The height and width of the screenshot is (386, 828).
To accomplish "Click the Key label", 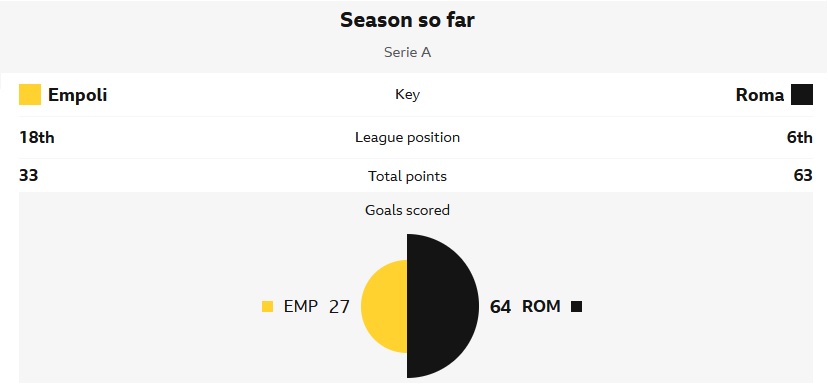I will 407,95.
